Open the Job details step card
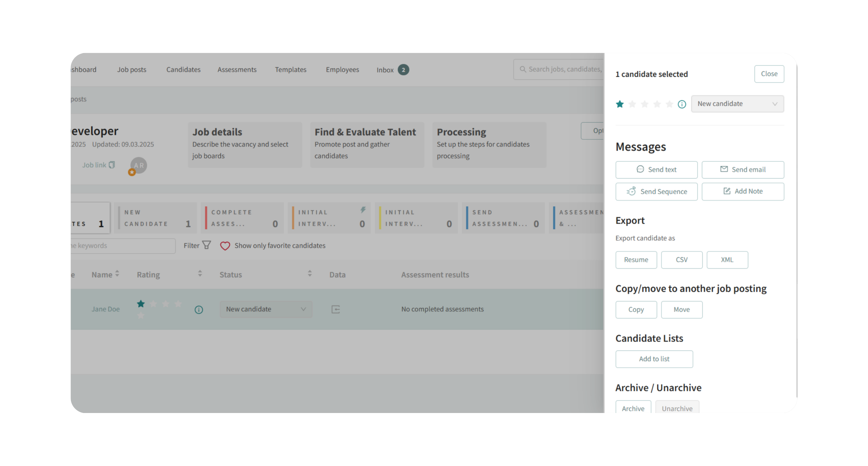The image size is (868, 466). [245, 145]
